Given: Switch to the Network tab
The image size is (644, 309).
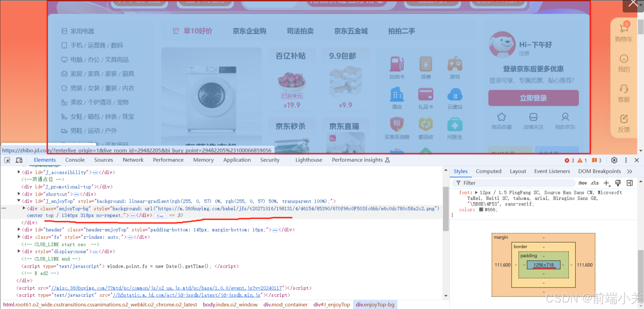Looking at the screenshot, I should [x=133, y=160].
